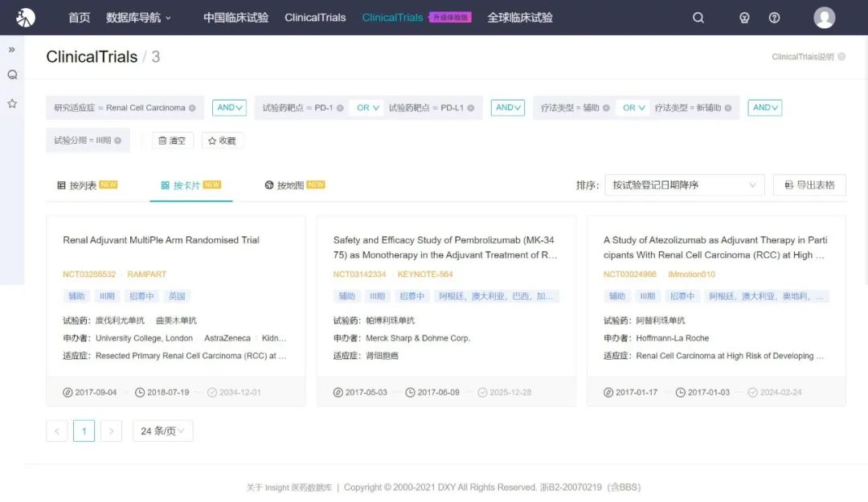The image size is (868, 502).
Task: Open the chat icon in left sidebar
Action: (12, 76)
